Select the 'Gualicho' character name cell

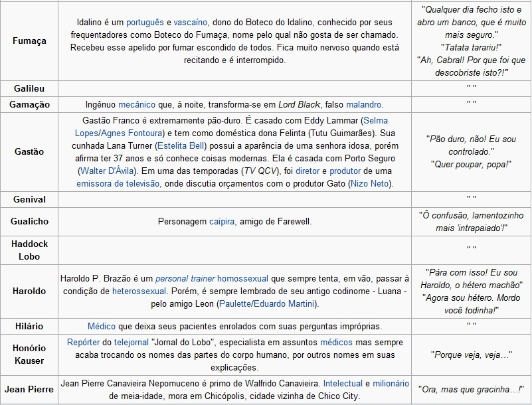[x=29, y=222]
